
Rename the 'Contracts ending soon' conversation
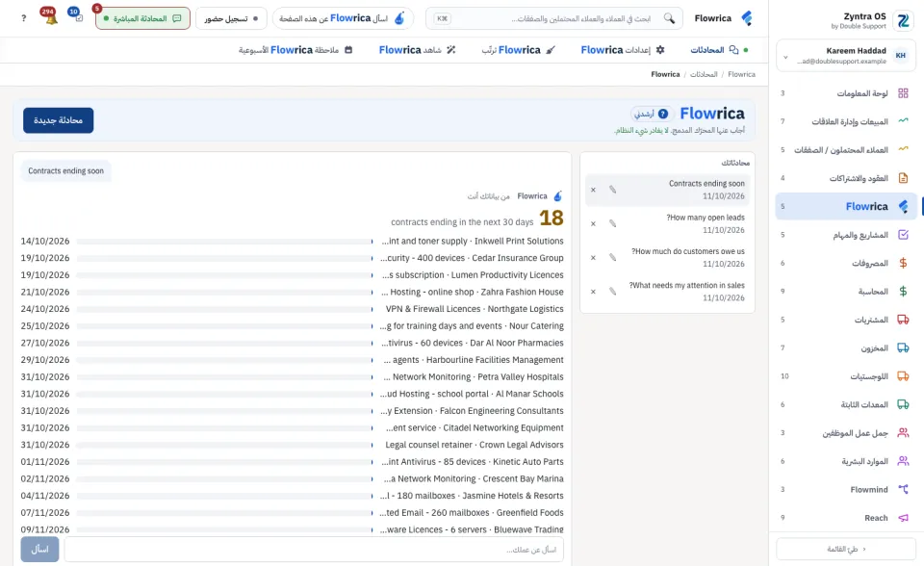pos(613,190)
